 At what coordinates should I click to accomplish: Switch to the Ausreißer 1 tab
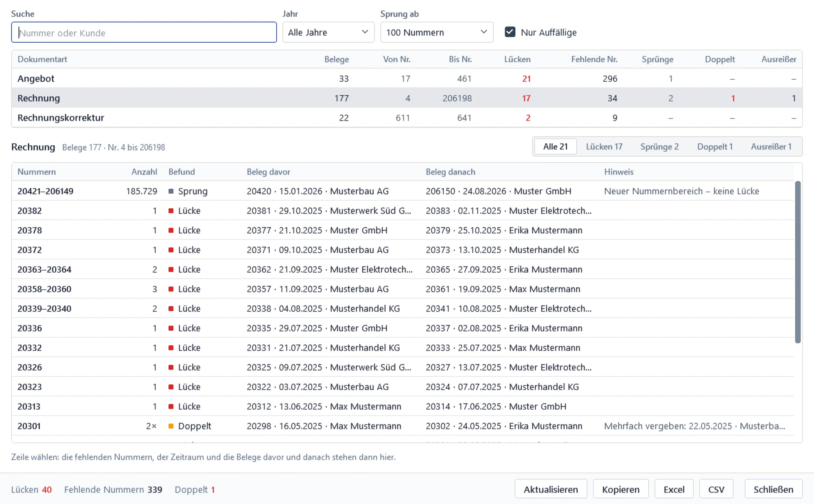pos(771,147)
